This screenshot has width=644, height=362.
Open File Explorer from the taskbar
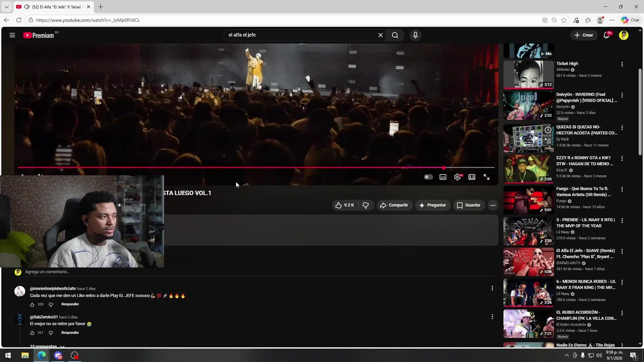[x=25, y=355]
